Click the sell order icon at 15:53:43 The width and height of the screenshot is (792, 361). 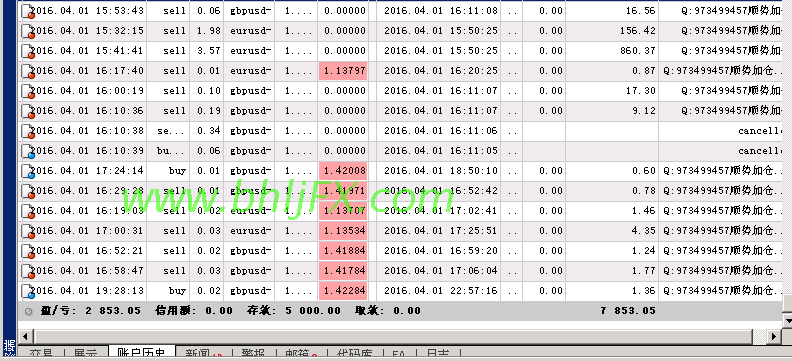(28, 11)
